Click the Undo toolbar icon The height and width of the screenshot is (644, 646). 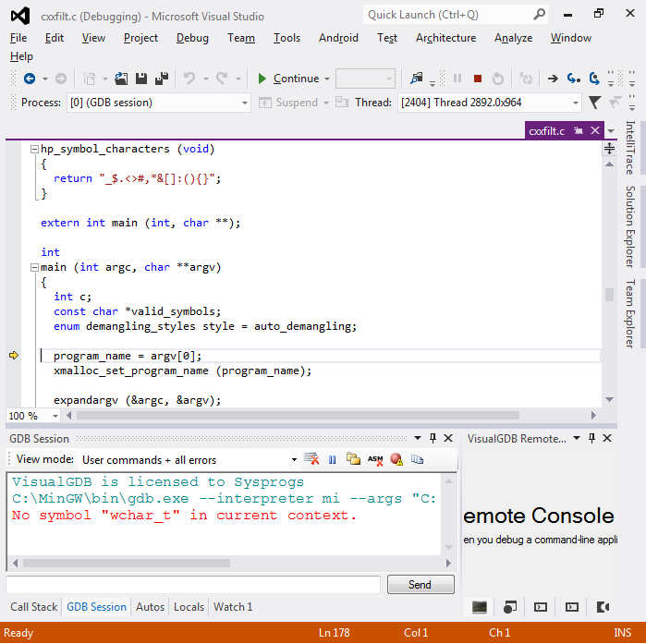[189, 79]
